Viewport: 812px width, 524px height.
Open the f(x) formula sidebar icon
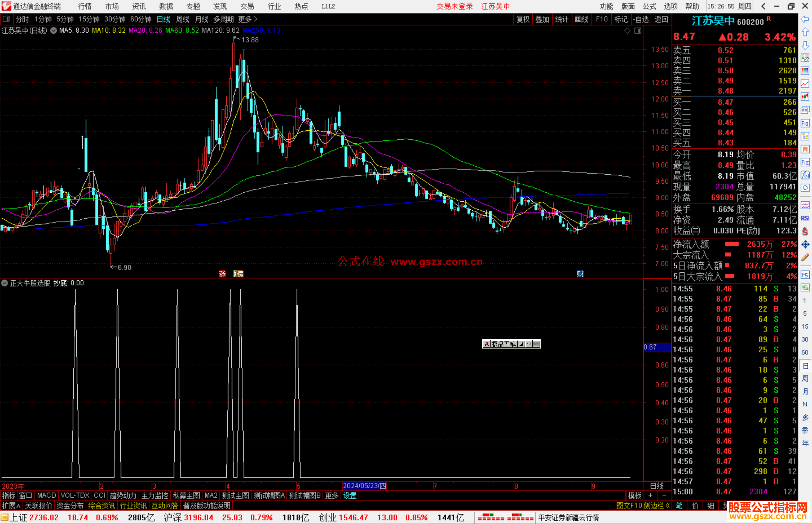click(805, 175)
